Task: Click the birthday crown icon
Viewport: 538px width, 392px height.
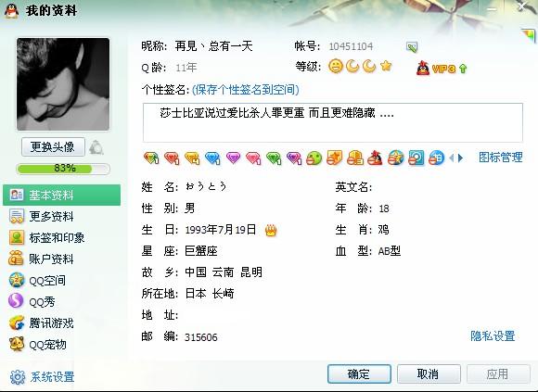Action: point(271,230)
